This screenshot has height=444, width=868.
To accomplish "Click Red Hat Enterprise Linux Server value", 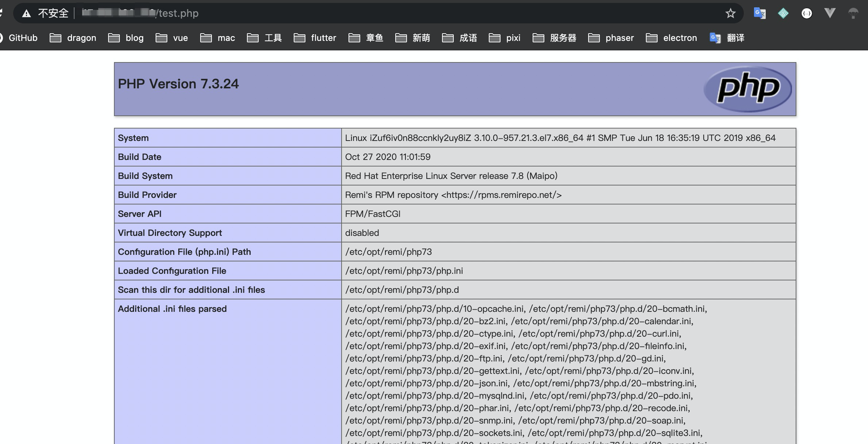I will click(451, 176).
